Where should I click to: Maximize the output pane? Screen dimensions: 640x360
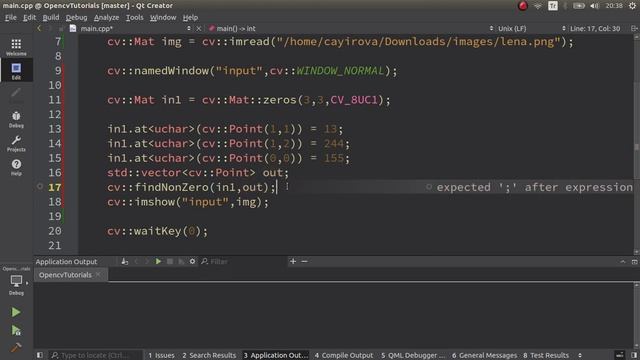[x=634, y=262]
